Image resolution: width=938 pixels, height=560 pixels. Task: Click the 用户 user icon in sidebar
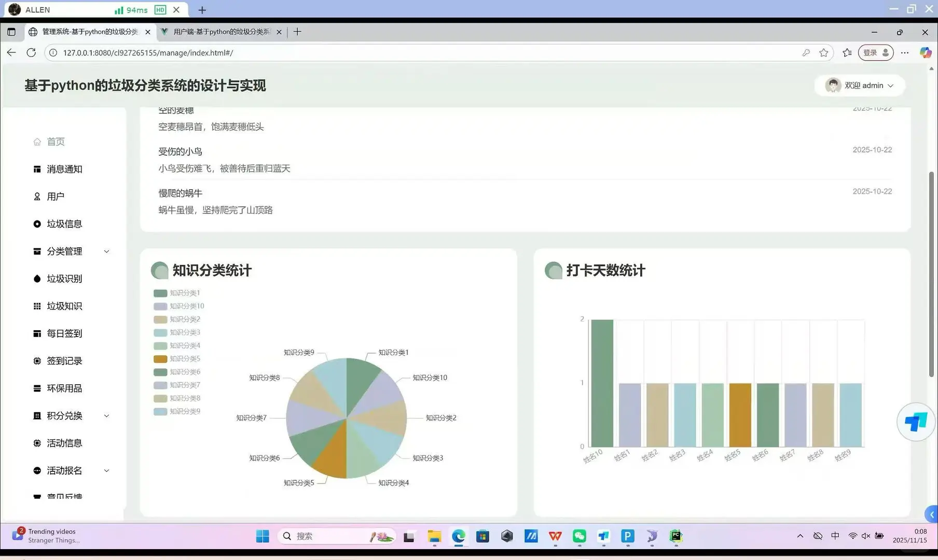click(x=37, y=196)
